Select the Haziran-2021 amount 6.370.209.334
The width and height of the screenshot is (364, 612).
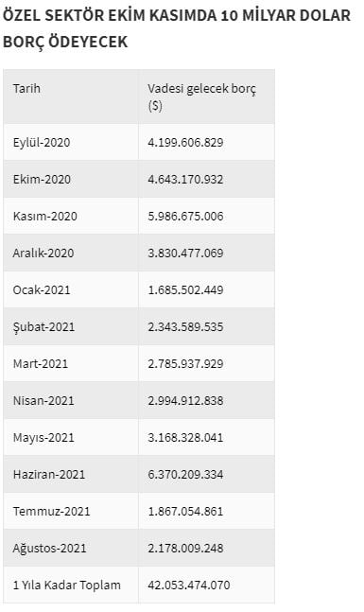click(185, 475)
